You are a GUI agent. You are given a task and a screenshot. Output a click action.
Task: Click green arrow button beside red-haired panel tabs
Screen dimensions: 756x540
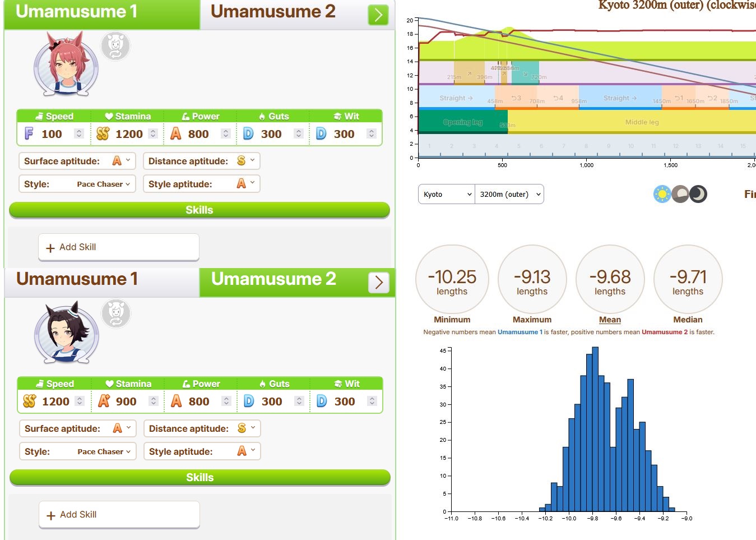tap(378, 15)
